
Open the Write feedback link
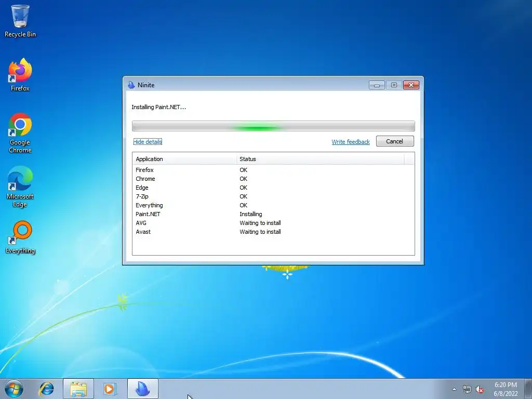tap(351, 142)
